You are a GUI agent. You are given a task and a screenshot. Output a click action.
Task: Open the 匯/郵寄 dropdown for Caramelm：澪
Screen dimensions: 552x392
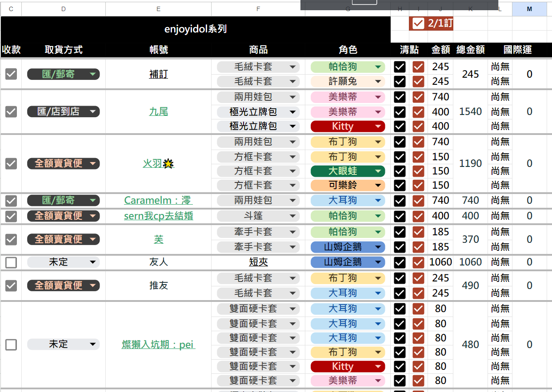coord(64,201)
